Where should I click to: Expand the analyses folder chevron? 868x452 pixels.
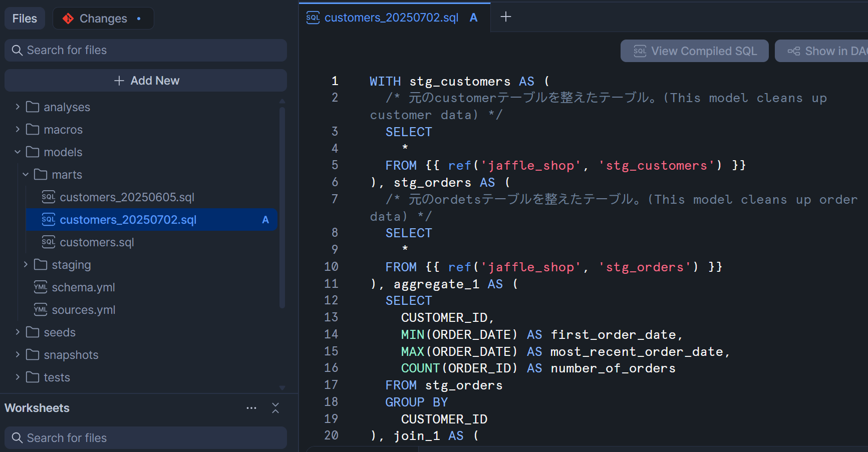pos(18,107)
